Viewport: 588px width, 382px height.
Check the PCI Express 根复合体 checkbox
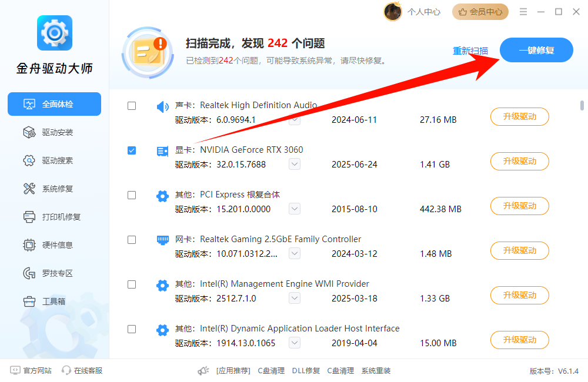[132, 195]
